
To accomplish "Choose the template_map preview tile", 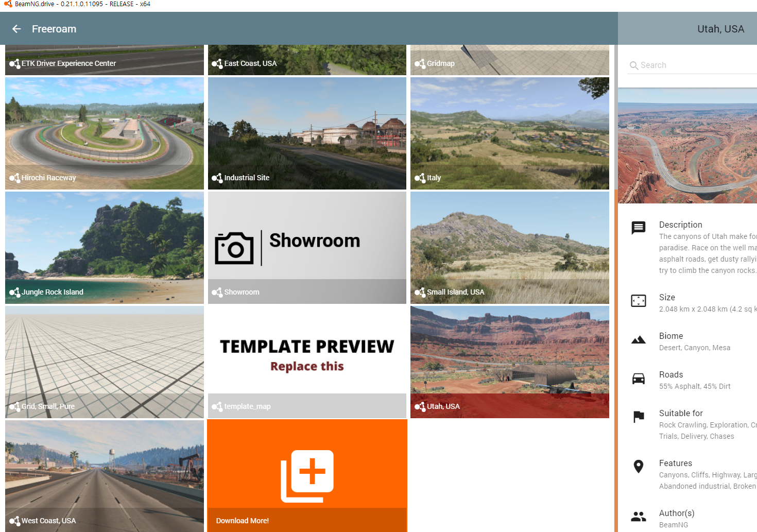I will [307, 362].
